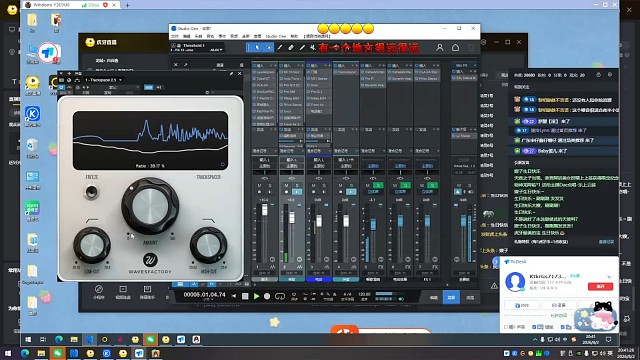
Task: Switch to the highlighted Mix view tab
Action: [x=451, y=298]
